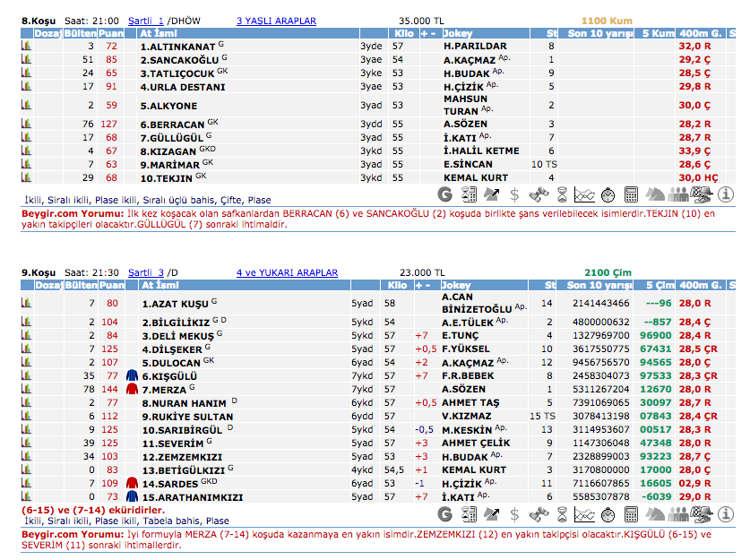Open calculator icon in race 9 toolbar
This screenshot has width=750, height=560.
point(631,514)
